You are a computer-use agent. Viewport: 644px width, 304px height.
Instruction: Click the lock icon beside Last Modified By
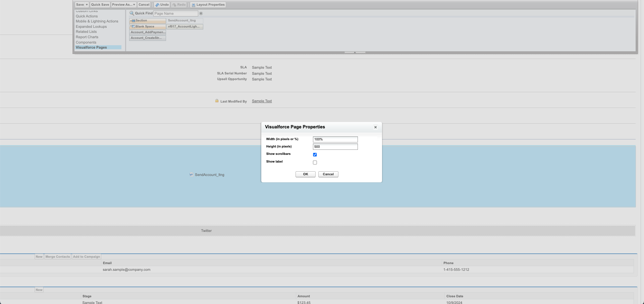click(217, 101)
